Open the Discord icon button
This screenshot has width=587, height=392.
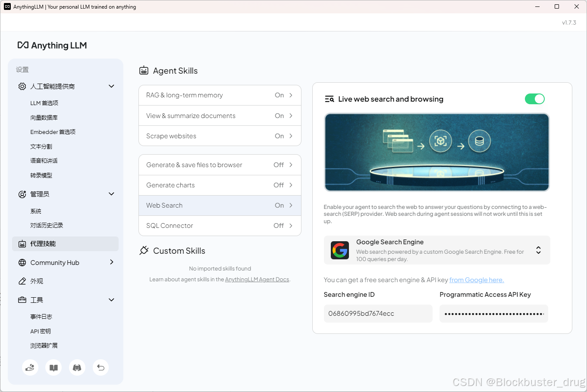pyautogui.click(x=77, y=367)
